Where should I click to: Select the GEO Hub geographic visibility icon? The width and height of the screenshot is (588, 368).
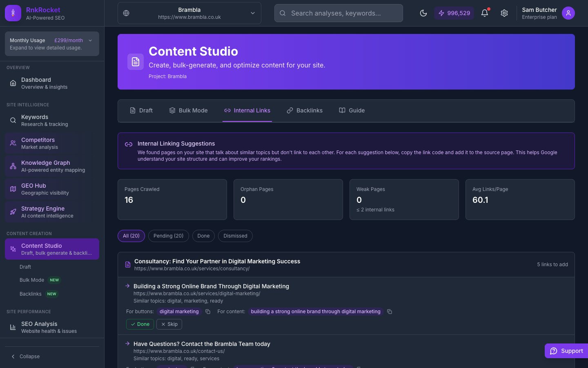[13, 189]
